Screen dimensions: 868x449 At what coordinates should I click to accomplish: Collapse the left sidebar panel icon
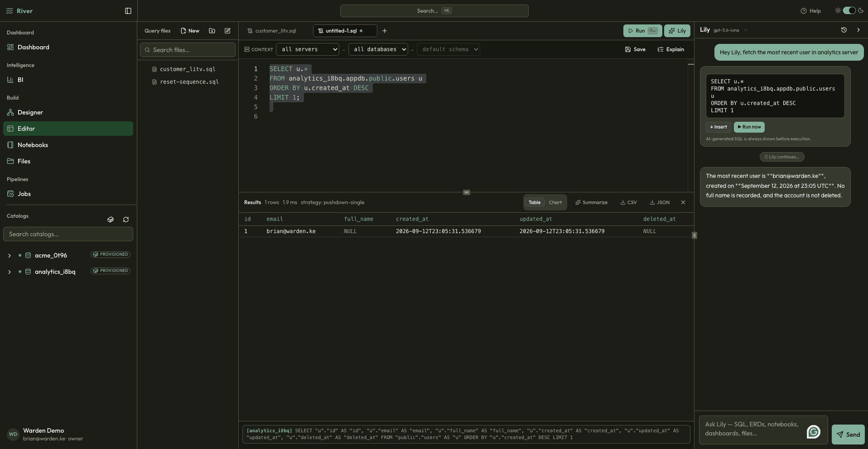click(x=128, y=11)
